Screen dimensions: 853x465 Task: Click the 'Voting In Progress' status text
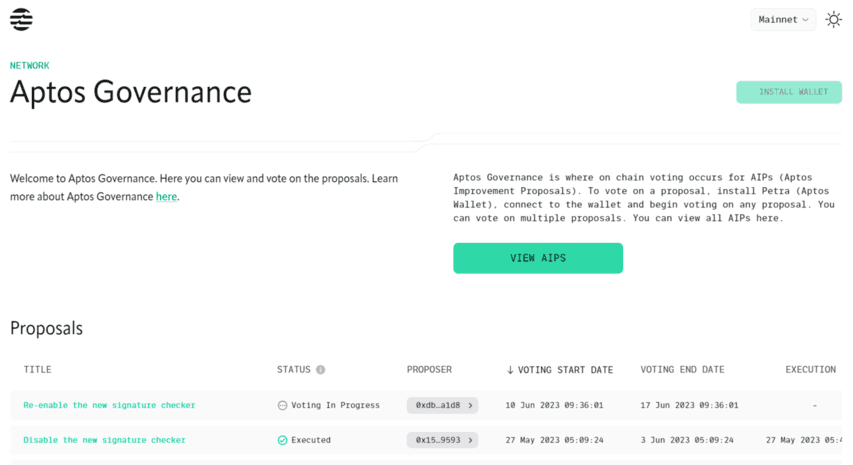click(x=335, y=405)
